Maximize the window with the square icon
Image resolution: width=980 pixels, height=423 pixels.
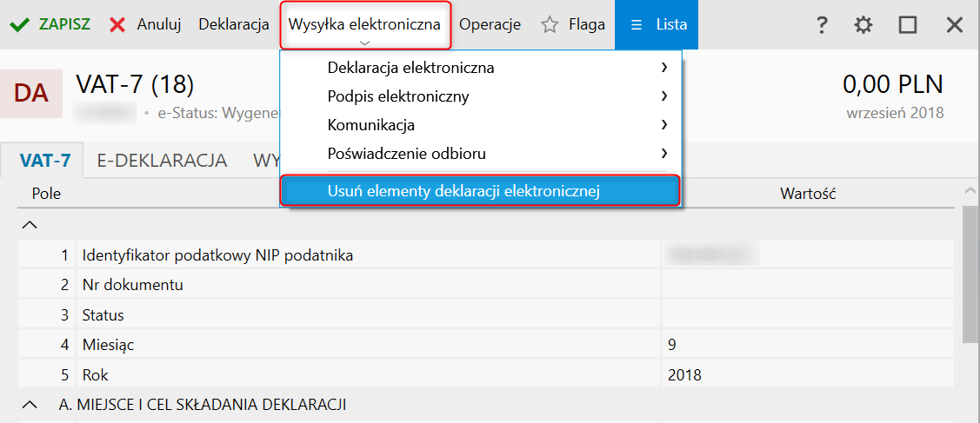pos(908,25)
